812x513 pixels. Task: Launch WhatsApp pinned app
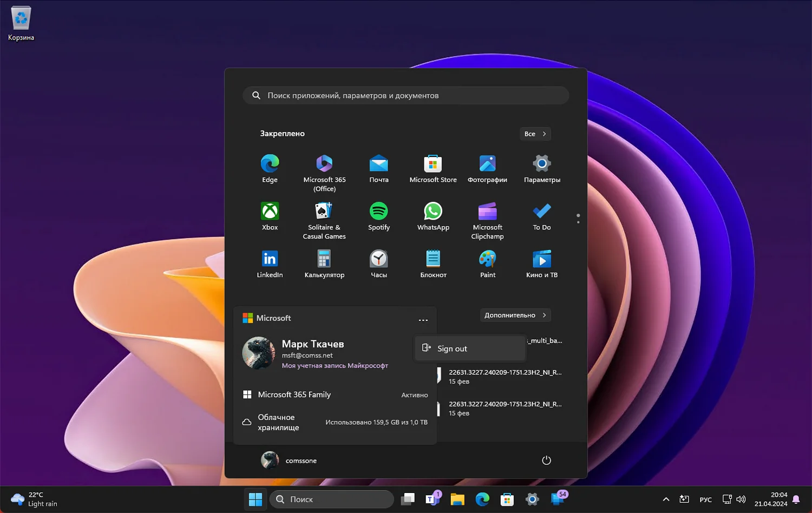[433, 216]
